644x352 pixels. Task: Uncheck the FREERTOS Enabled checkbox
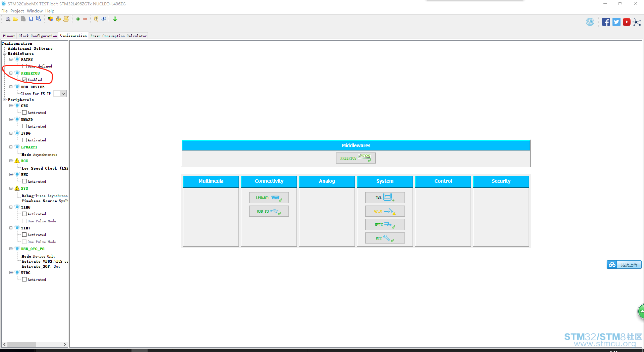[24, 80]
